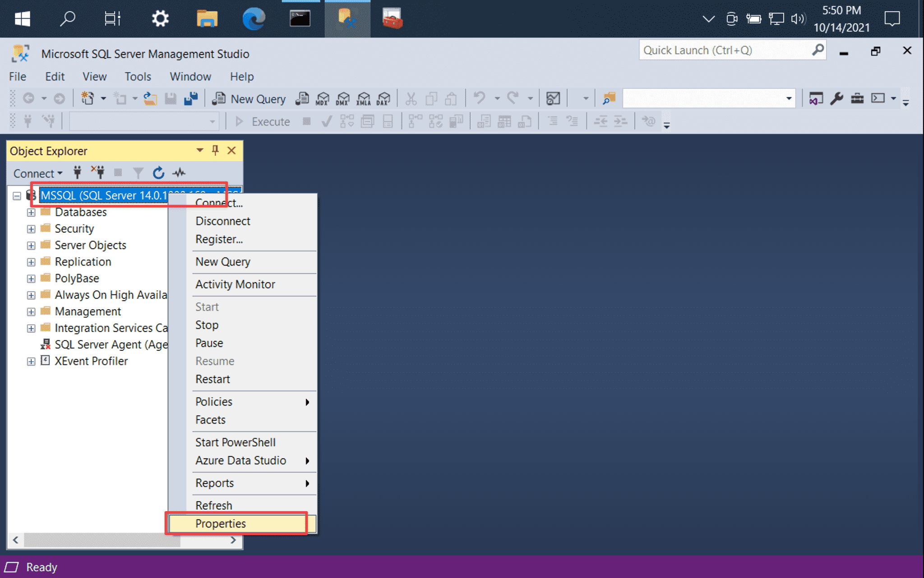The image size is (924, 578).
Task: Open the Windows notification center icon
Action: click(892, 19)
